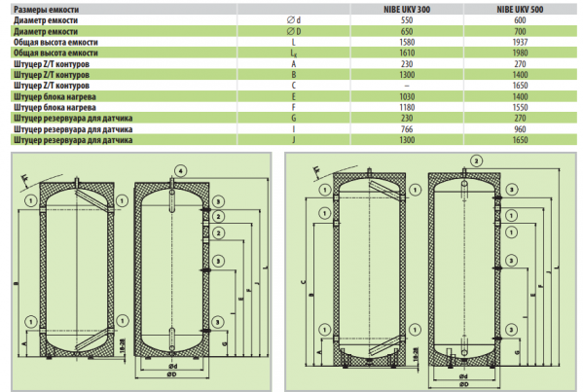Click 'Штуцер Z/T контуров' label in row C

[x=52, y=86]
